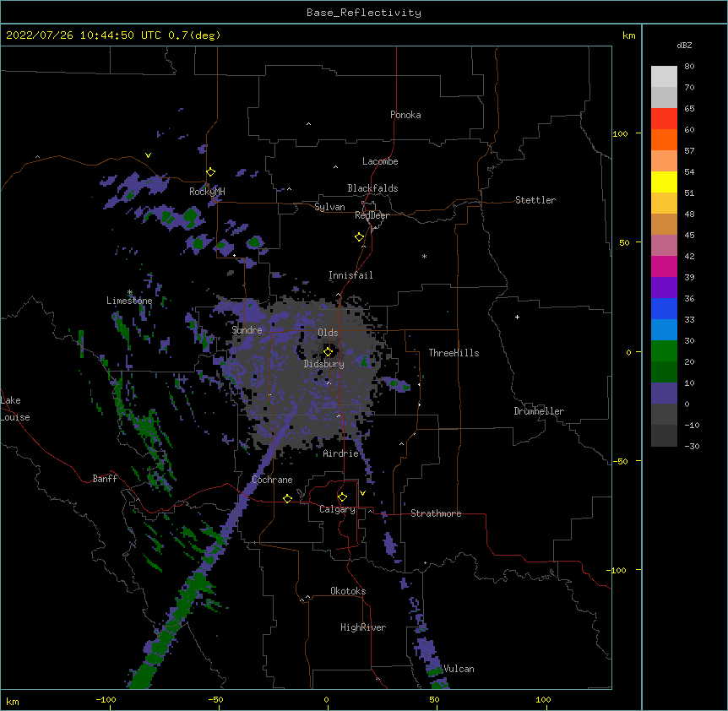728x711 pixels.
Task: Click the Lacombe city label
Action: pyautogui.click(x=380, y=161)
